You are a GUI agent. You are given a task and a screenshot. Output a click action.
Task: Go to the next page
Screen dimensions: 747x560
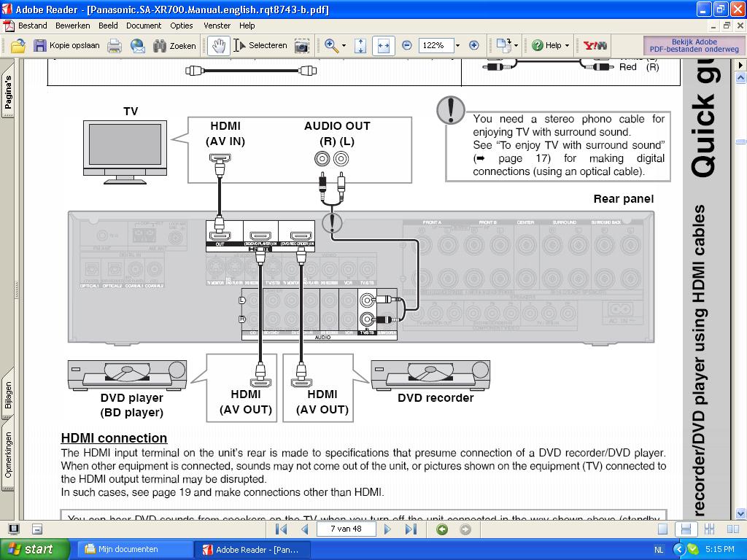coord(387,529)
